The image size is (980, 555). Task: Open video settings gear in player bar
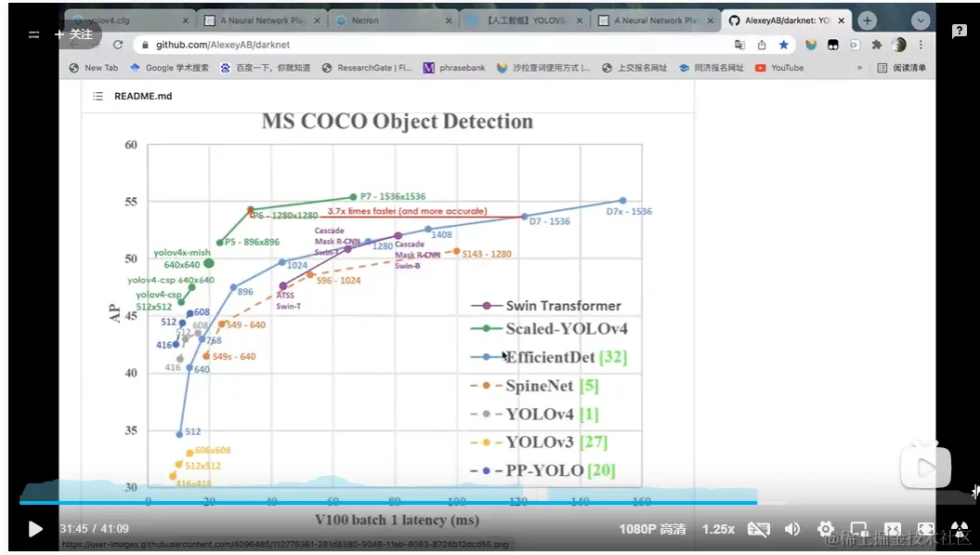[x=826, y=529]
